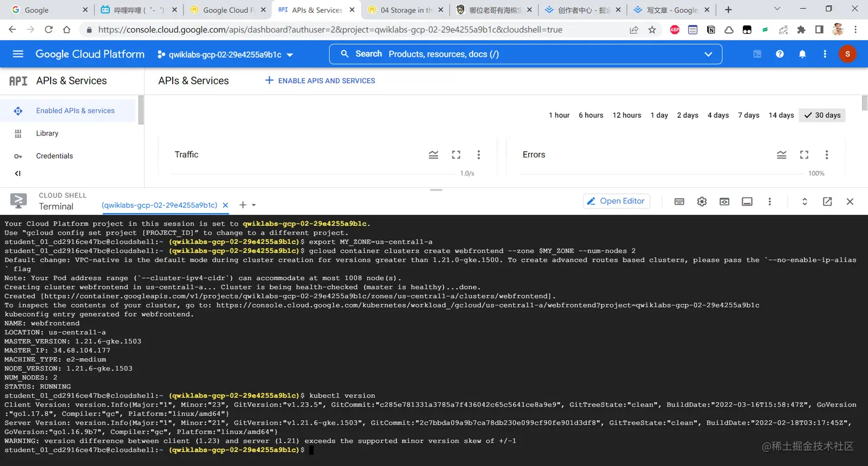
Task: Switch to the 创作者中心 browser tab
Action: pyautogui.click(x=582, y=10)
